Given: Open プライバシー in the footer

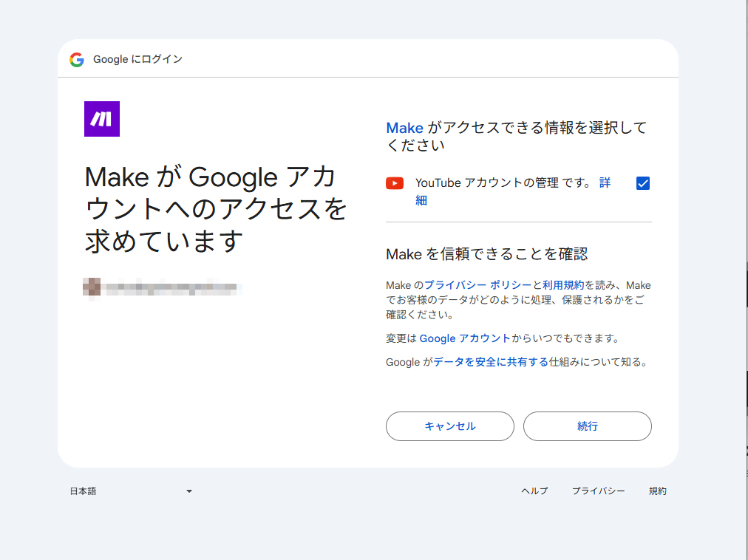Looking at the screenshot, I should click(598, 491).
